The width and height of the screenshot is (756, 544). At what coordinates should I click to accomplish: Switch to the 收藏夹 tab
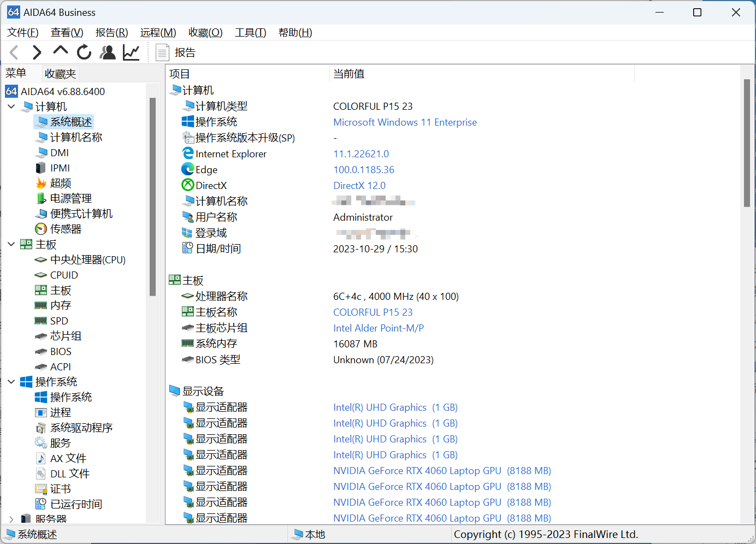[x=60, y=73]
